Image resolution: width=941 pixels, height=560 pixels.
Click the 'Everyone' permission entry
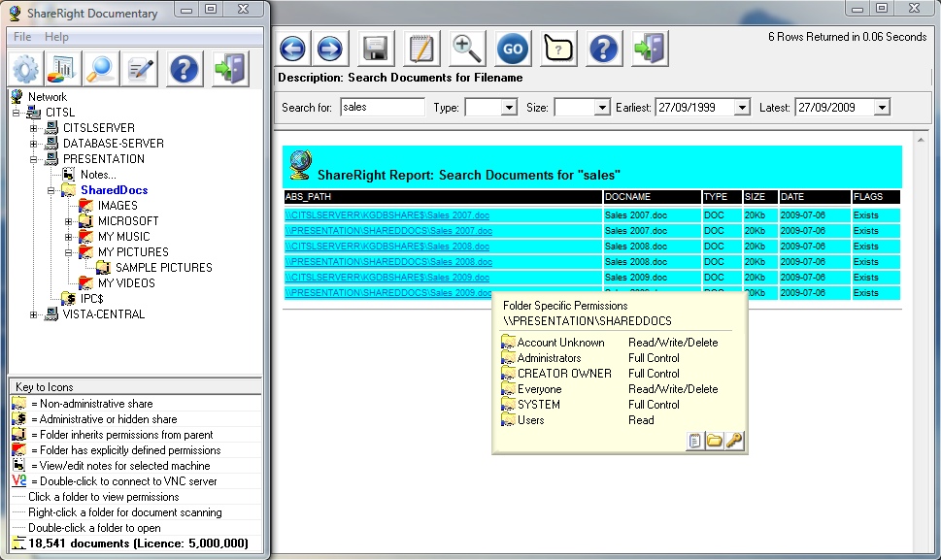(540, 390)
